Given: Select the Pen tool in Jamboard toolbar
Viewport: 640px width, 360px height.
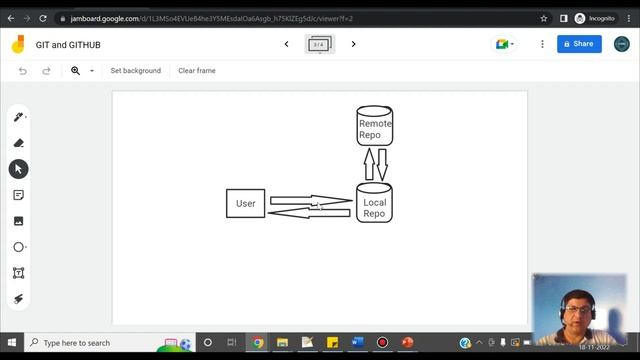Looking at the screenshot, I should (18, 117).
